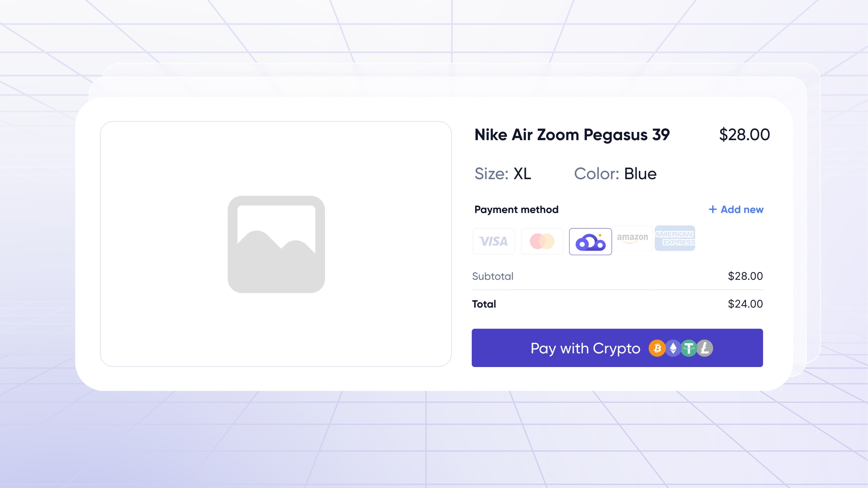Click the Subtotal row amount
The width and height of the screenshot is (868, 488).
745,276
